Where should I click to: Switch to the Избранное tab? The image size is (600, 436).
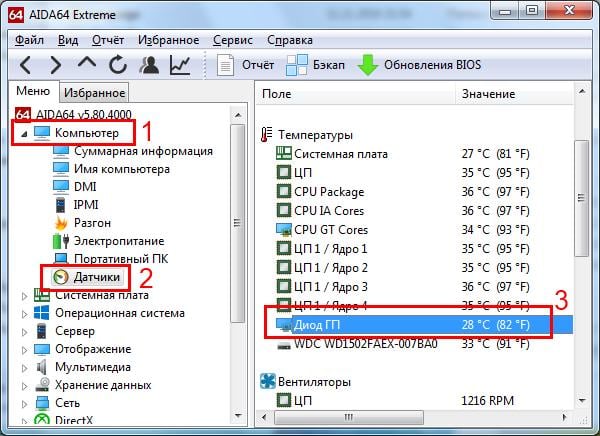pos(93,93)
